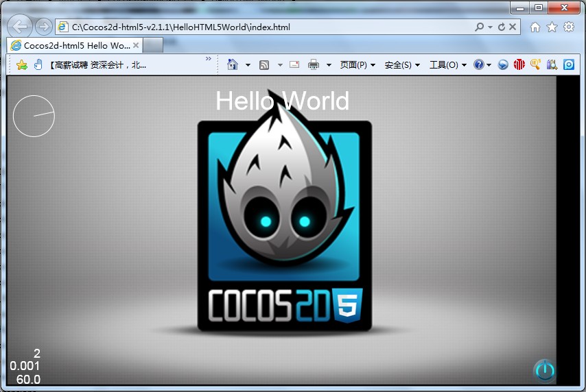The height and width of the screenshot is (392, 586).
Task: Expand the Help dropdown arrow
Action: pyautogui.click(x=489, y=65)
